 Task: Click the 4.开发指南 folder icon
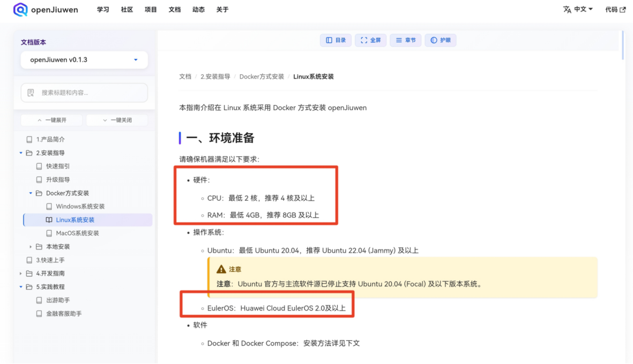pos(29,274)
